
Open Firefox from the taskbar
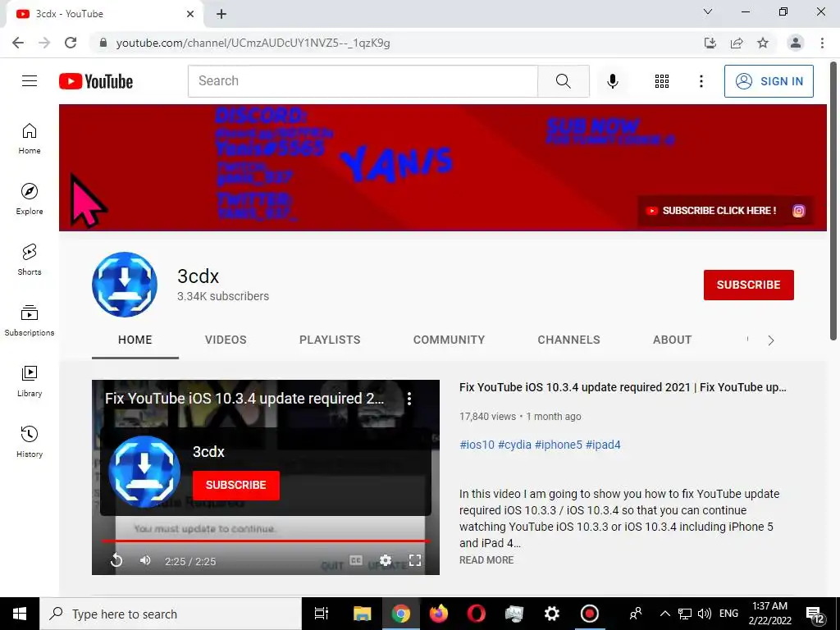[x=439, y=614]
